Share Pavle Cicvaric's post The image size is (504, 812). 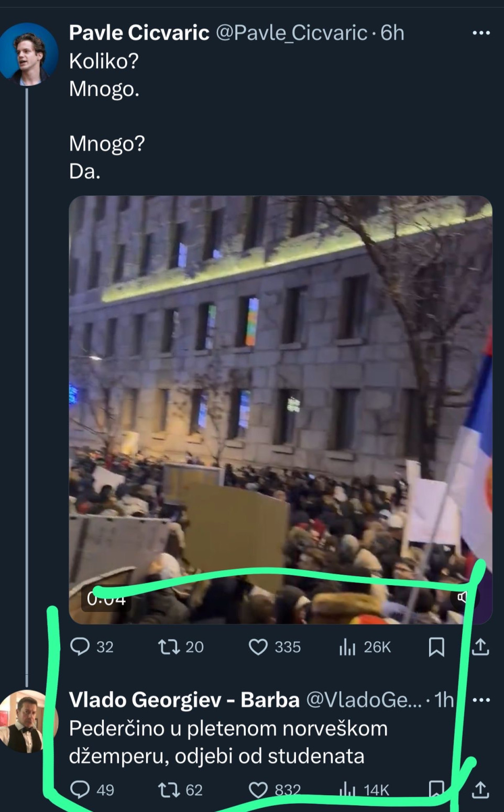480,647
